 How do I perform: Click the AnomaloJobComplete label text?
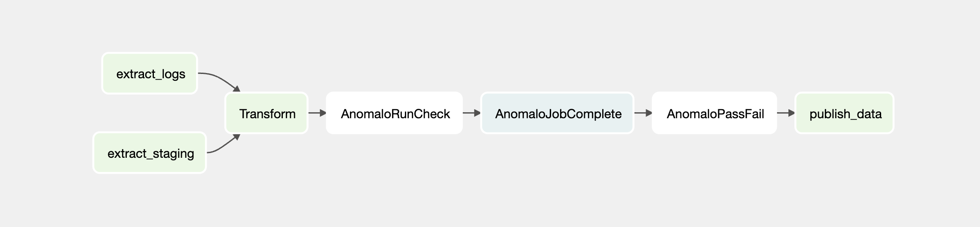[558, 114]
